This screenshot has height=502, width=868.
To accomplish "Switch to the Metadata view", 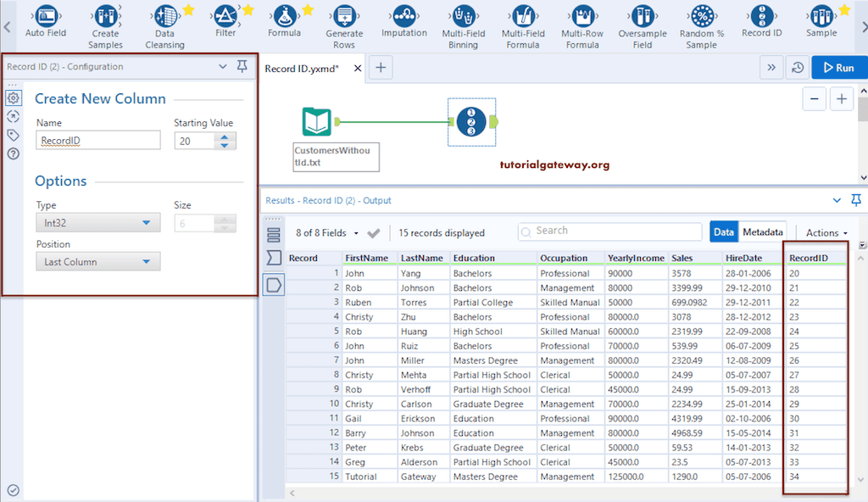I will pyautogui.click(x=763, y=231).
